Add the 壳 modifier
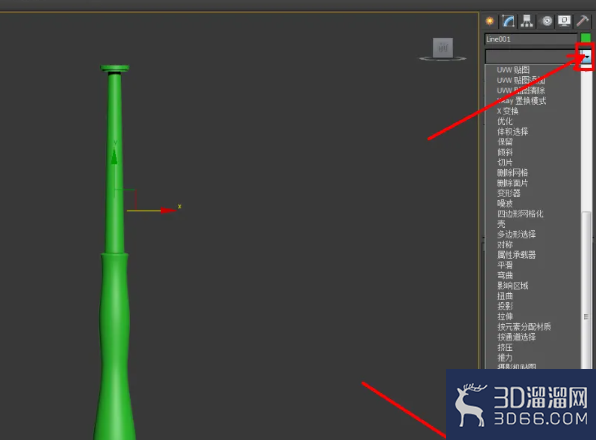Screen dimensions: 596x440 click(501, 224)
